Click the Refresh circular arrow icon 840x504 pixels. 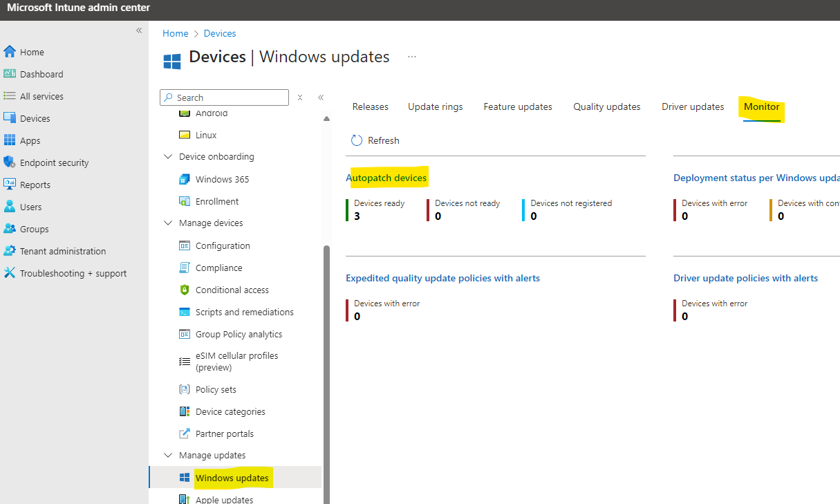pyautogui.click(x=357, y=140)
